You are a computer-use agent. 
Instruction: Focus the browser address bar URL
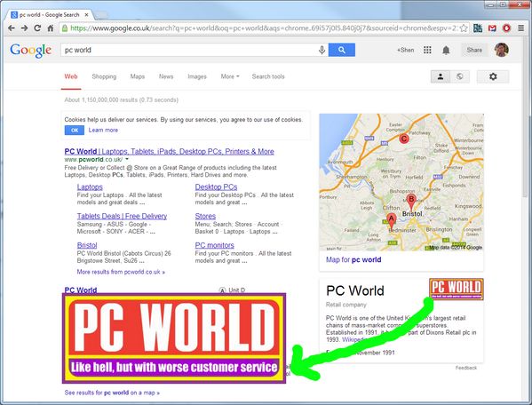pyautogui.click(x=264, y=28)
